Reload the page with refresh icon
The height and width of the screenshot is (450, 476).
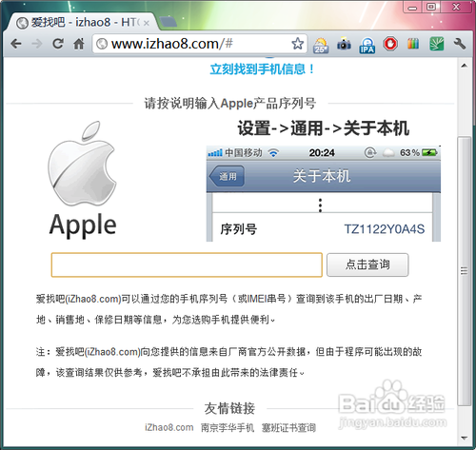(58, 44)
